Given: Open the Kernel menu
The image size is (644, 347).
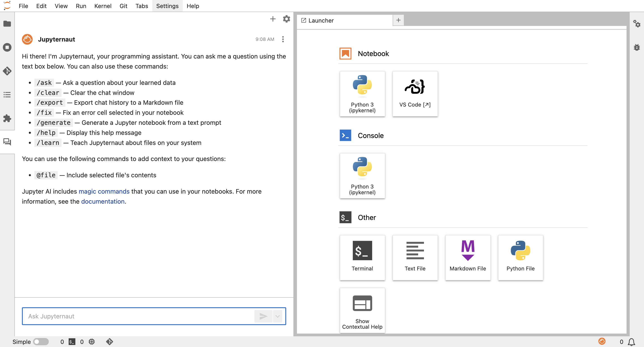Looking at the screenshot, I should click(x=103, y=6).
